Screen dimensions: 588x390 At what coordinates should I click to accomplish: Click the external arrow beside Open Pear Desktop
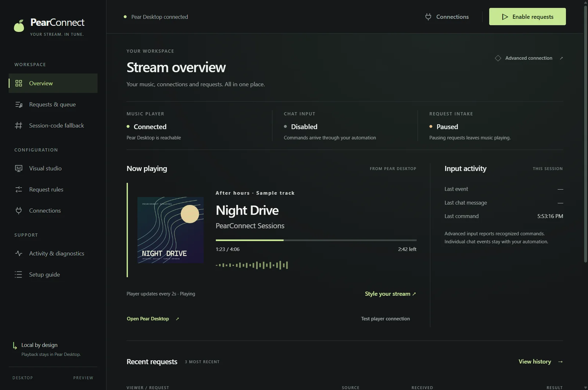pos(177,319)
